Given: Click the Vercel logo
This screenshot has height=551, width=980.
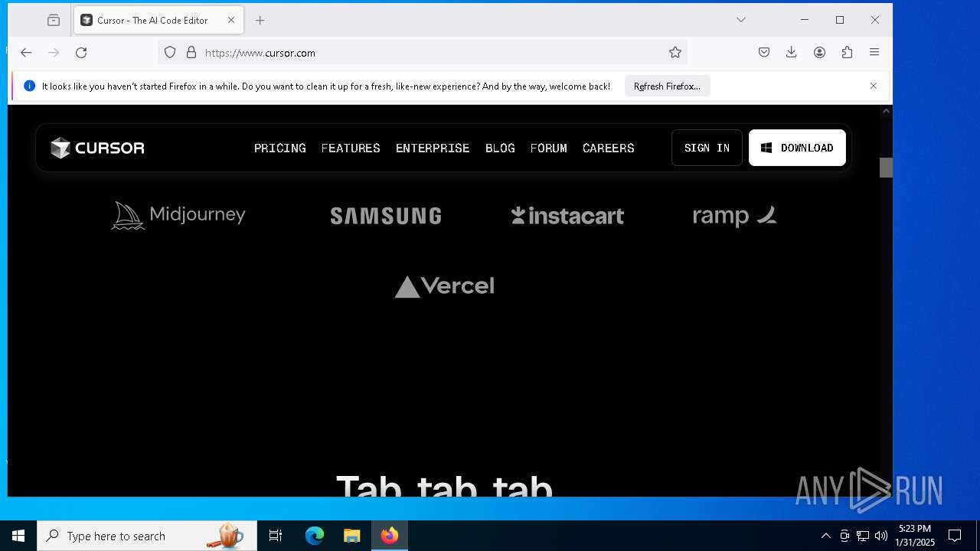Looking at the screenshot, I should coord(444,286).
